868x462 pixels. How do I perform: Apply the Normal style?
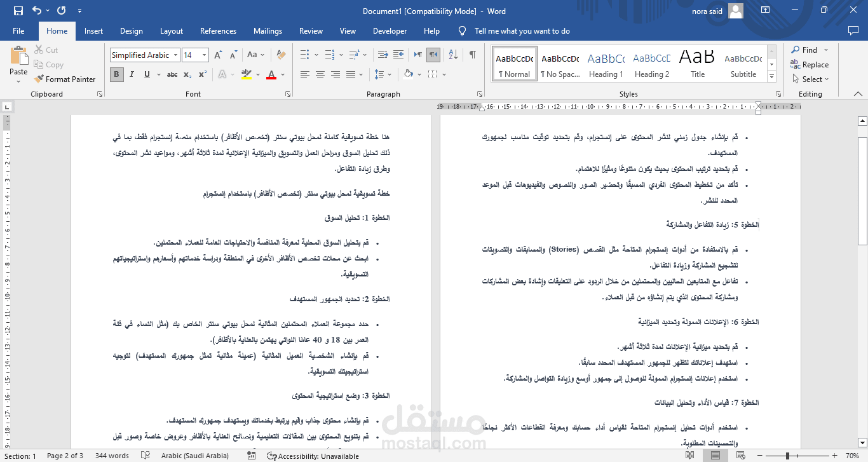click(x=514, y=64)
